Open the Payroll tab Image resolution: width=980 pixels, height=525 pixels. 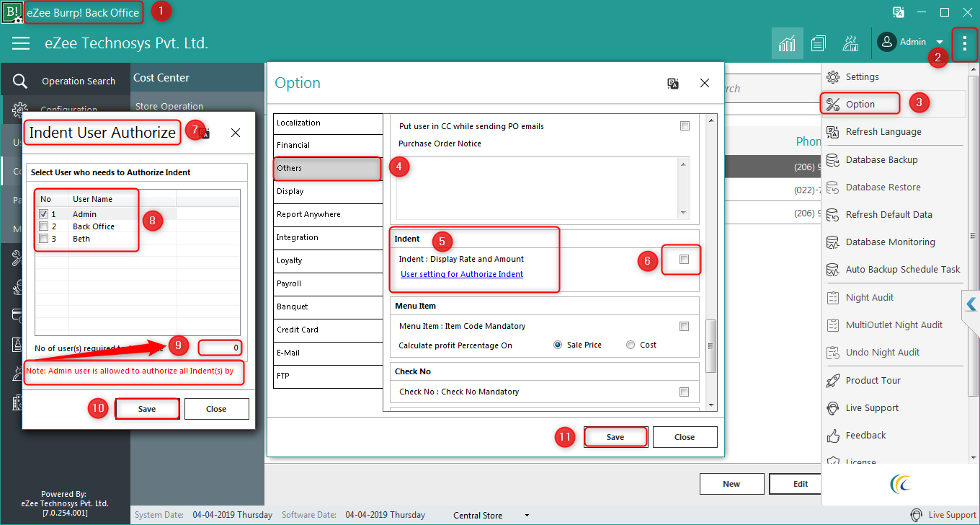328,283
